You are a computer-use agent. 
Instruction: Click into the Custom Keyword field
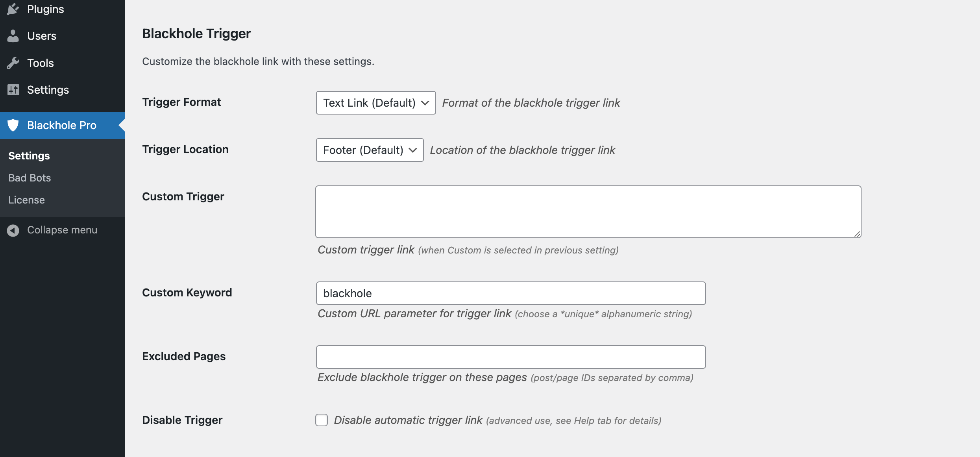pyautogui.click(x=511, y=293)
